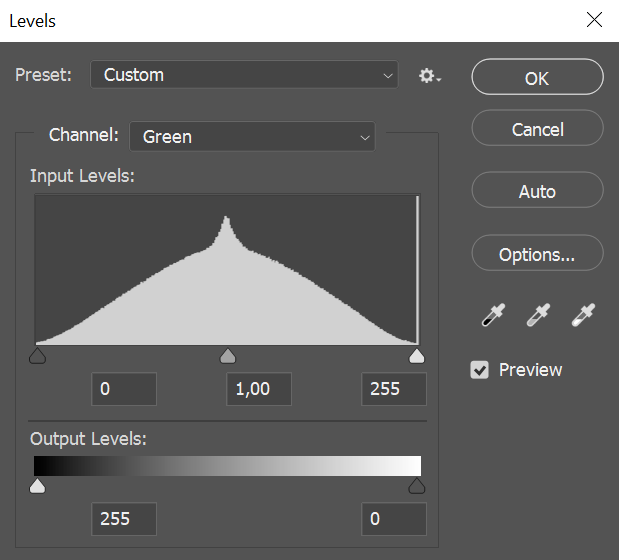Image resolution: width=619 pixels, height=560 pixels.
Task: Click the gamma field showing 1,00
Action: (x=259, y=389)
